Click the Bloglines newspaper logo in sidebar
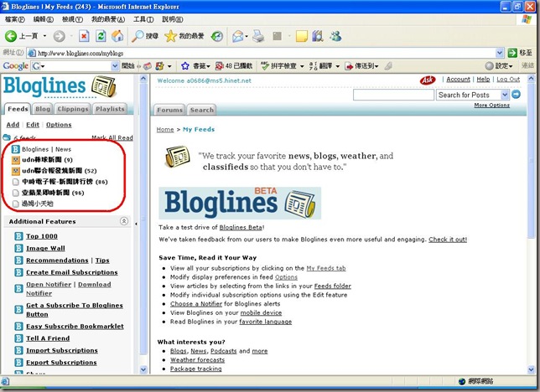 click(x=104, y=86)
